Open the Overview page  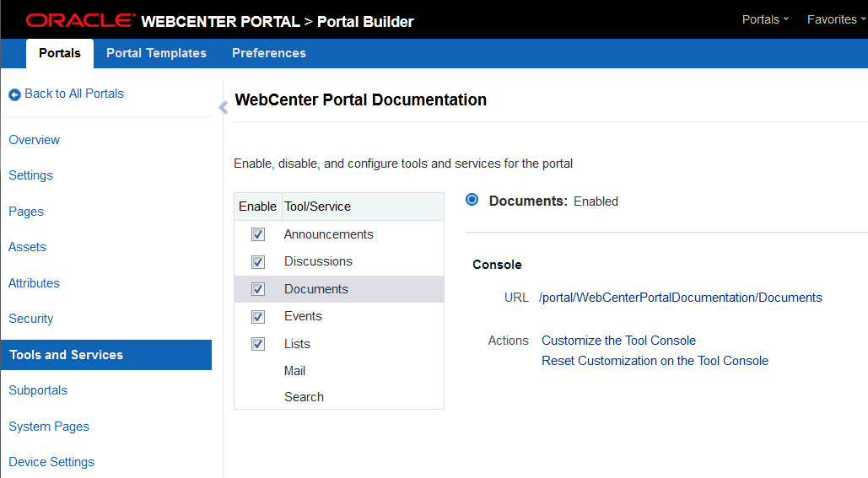tap(35, 140)
